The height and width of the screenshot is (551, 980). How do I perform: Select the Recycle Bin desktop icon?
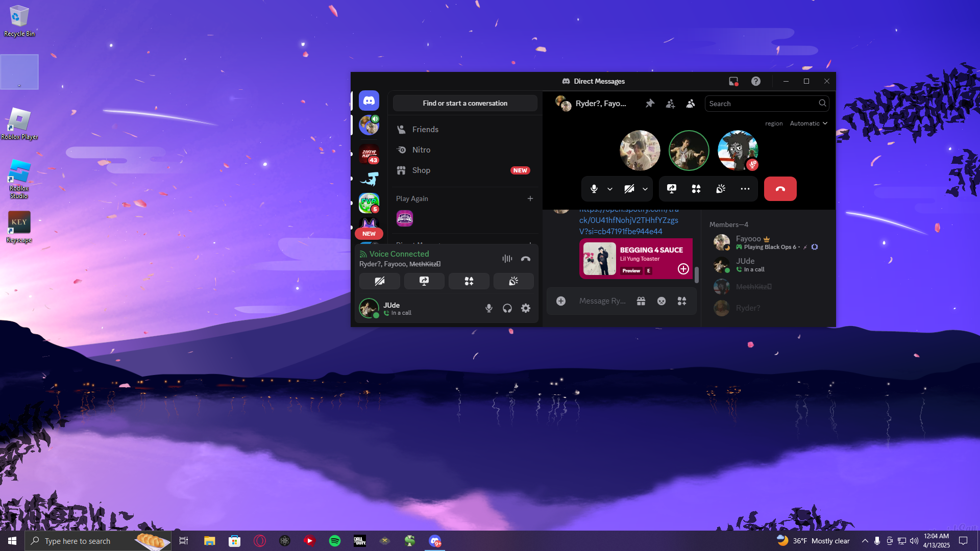point(19,21)
